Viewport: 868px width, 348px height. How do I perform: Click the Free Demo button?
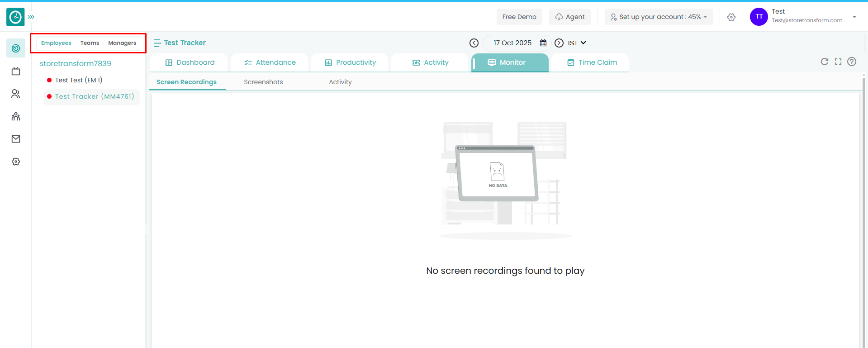(x=519, y=17)
